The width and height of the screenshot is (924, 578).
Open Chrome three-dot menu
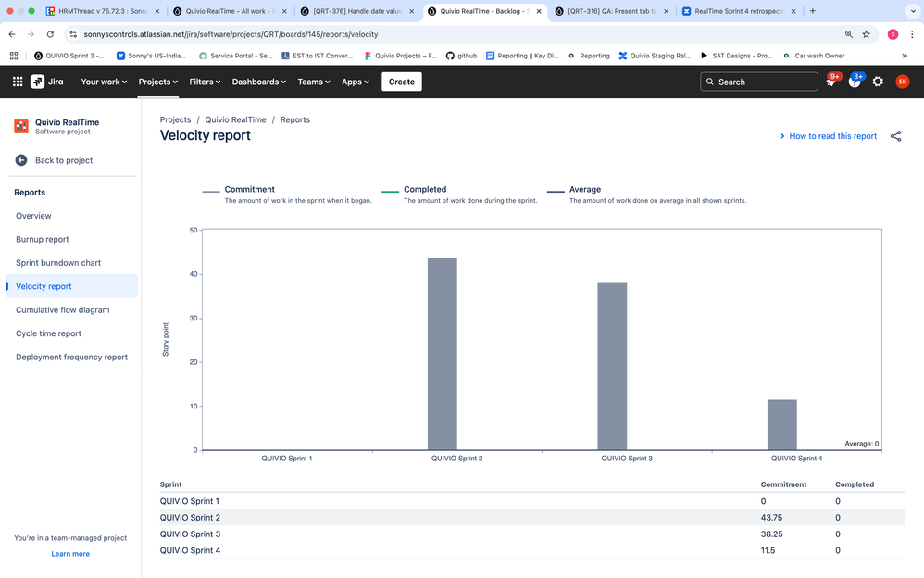912,34
